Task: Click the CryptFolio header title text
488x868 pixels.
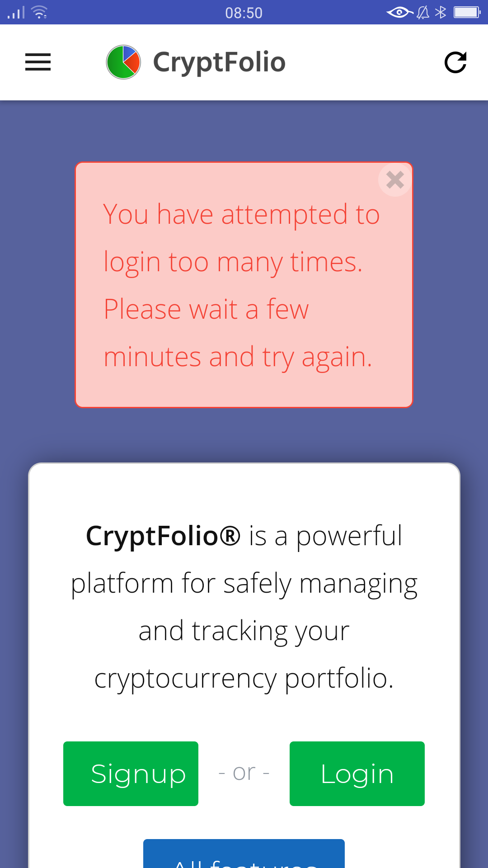Action: point(219,62)
